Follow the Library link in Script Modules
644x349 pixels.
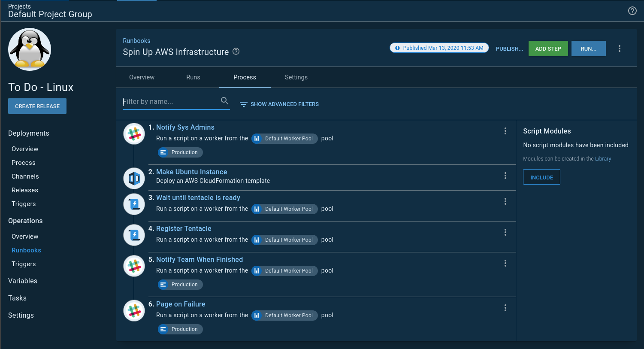coord(603,159)
